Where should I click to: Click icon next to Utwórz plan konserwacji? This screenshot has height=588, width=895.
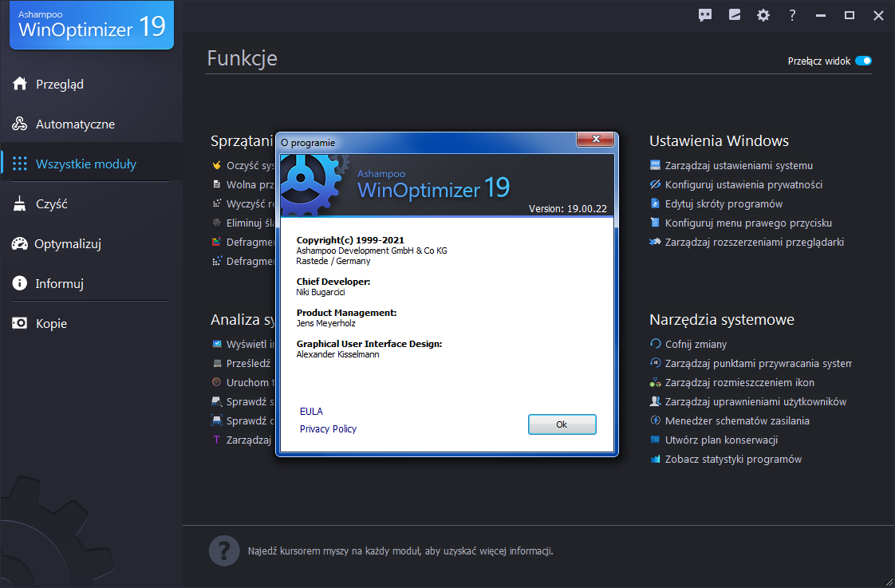[655, 440]
